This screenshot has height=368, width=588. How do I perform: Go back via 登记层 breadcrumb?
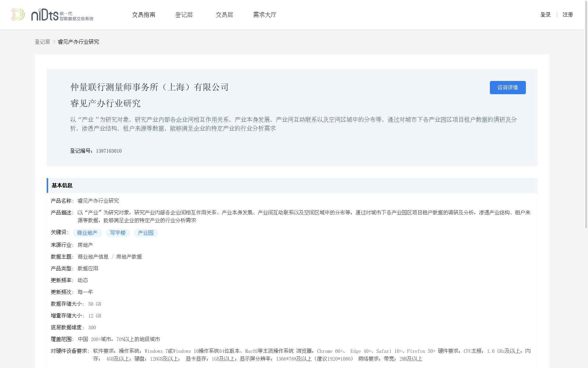[x=42, y=42]
